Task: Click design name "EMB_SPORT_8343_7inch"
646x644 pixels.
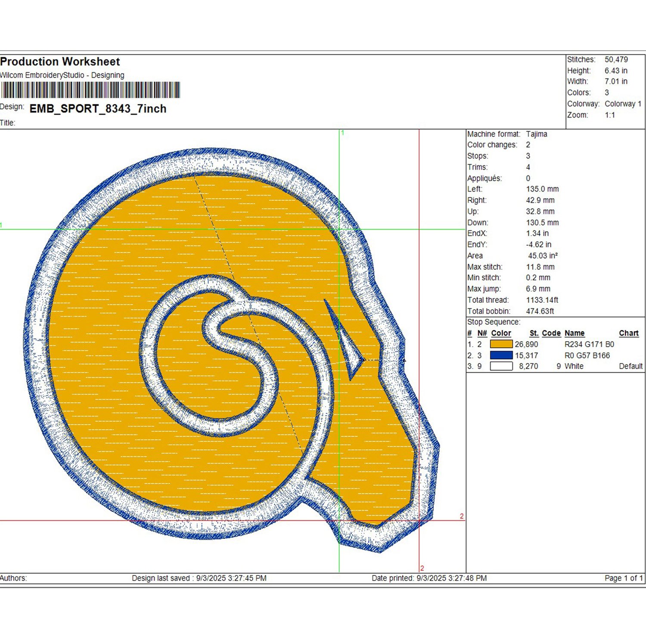Action: (98, 109)
